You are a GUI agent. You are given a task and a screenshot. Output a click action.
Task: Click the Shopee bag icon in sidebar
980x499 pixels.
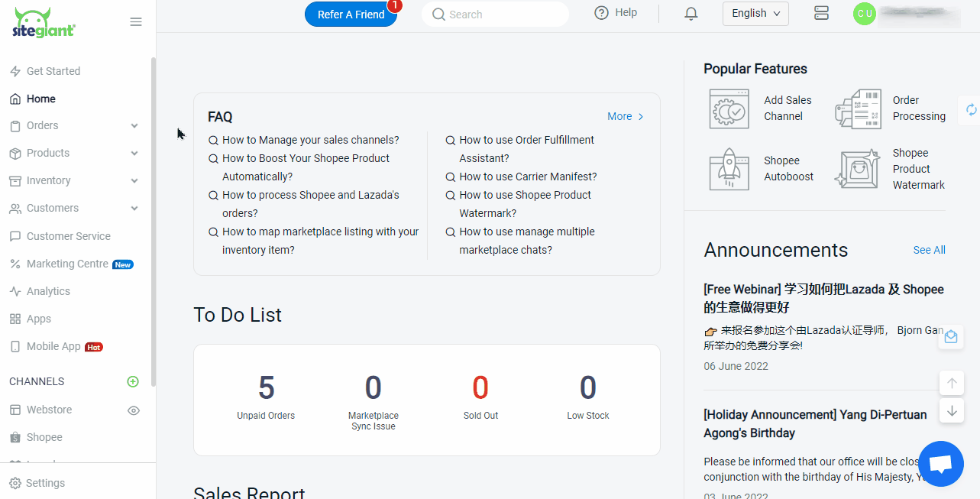(15, 437)
